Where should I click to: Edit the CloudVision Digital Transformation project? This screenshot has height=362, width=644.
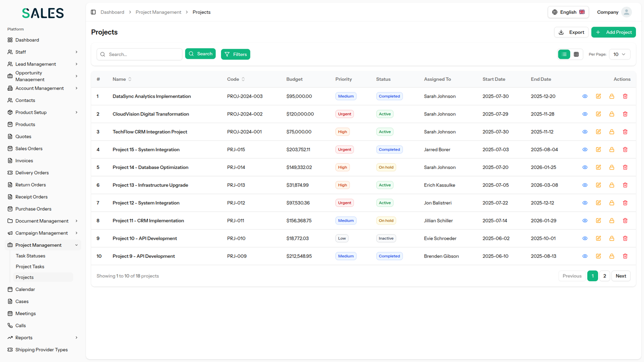click(599, 114)
